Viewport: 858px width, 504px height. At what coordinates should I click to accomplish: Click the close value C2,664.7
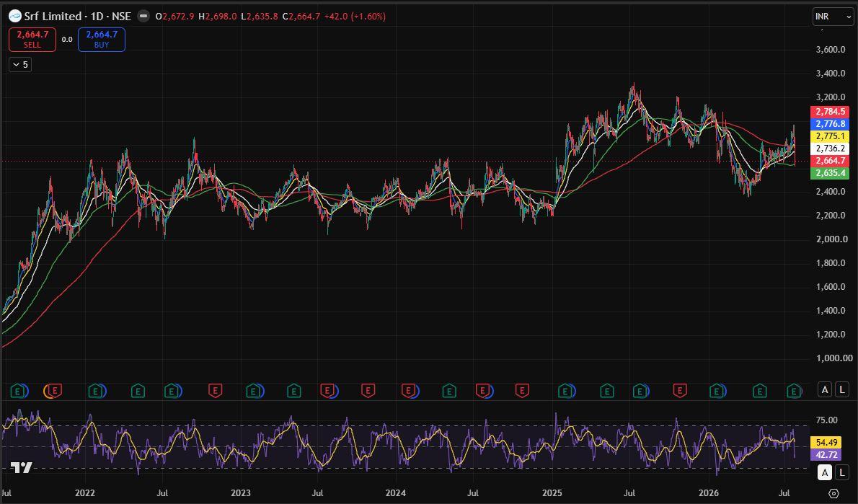(x=301, y=17)
